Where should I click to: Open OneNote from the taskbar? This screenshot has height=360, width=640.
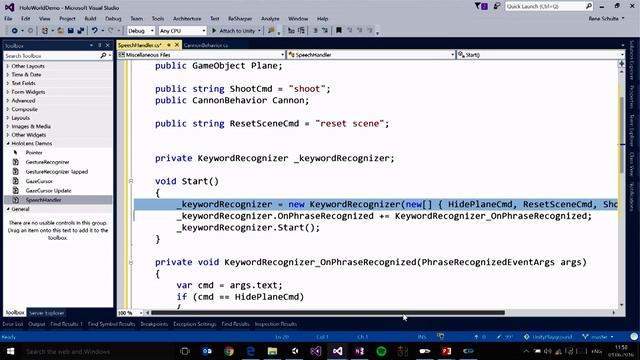359,351
